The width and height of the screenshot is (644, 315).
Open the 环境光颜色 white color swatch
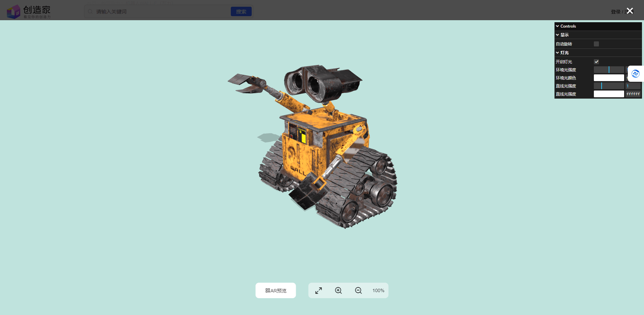coord(609,78)
